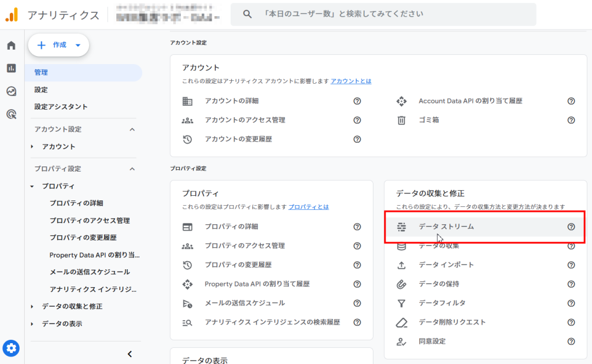Click the search field at the top

(383, 14)
